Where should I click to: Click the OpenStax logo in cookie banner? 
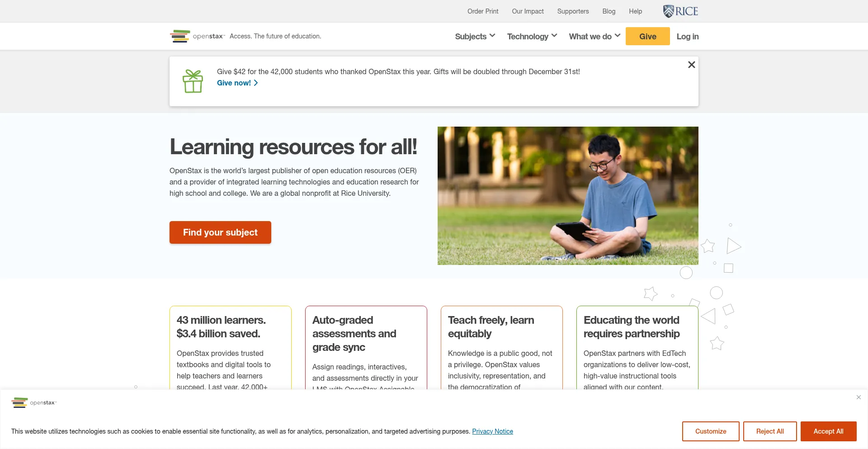click(34, 402)
